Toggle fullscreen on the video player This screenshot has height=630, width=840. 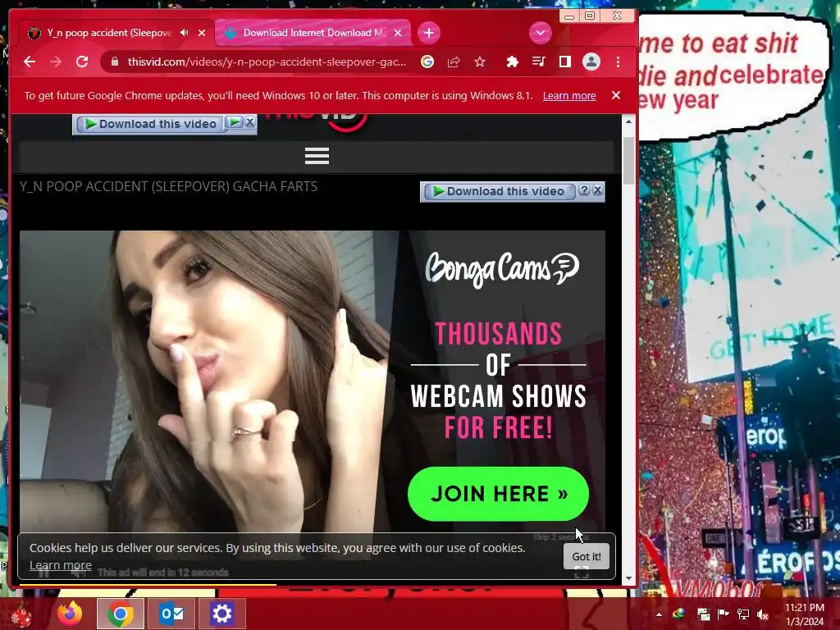[x=582, y=573]
